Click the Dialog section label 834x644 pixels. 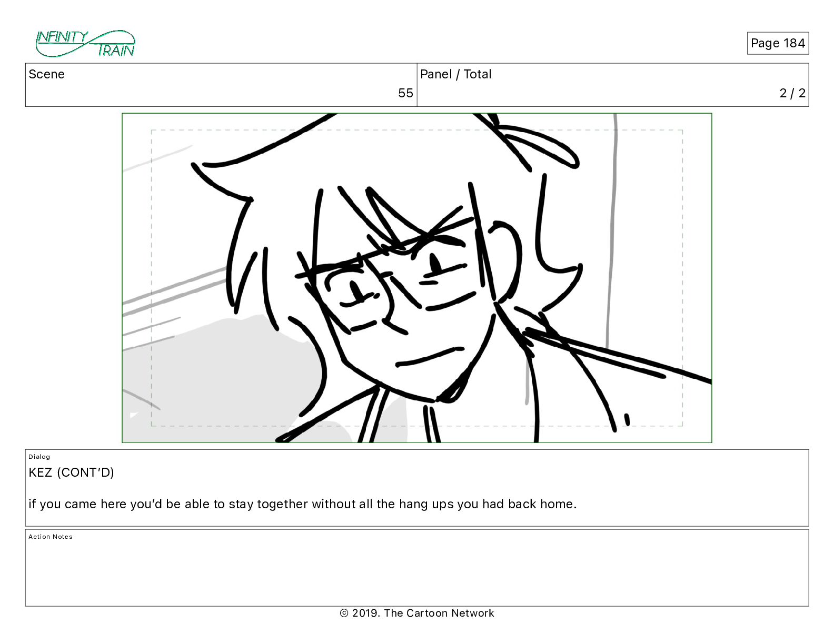coord(39,457)
